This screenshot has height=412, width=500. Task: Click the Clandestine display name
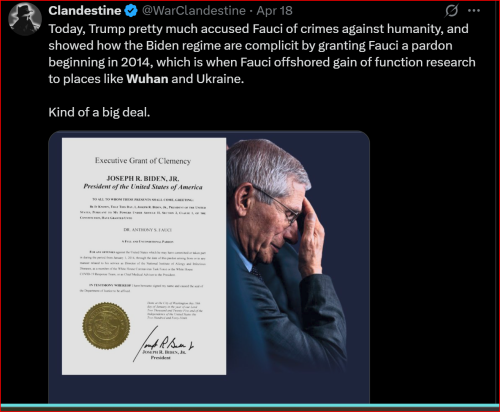click(85, 11)
